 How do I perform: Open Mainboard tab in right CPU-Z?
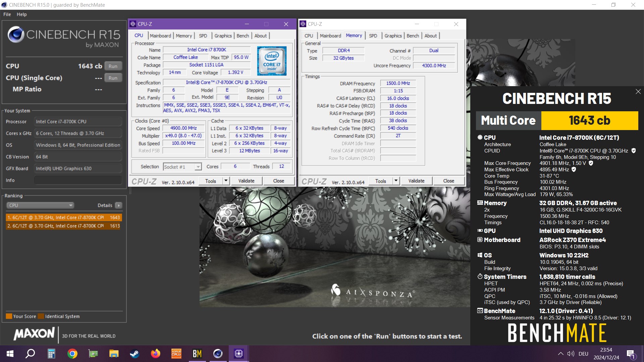330,36
